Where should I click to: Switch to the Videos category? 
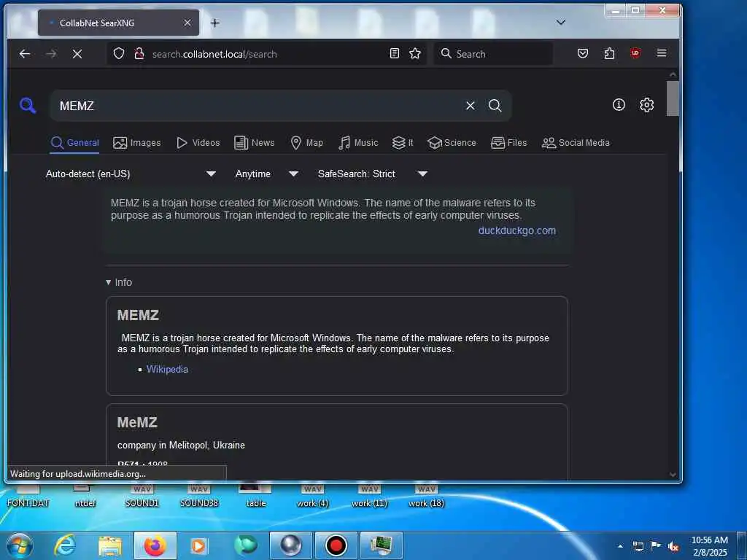click(198, 143)
